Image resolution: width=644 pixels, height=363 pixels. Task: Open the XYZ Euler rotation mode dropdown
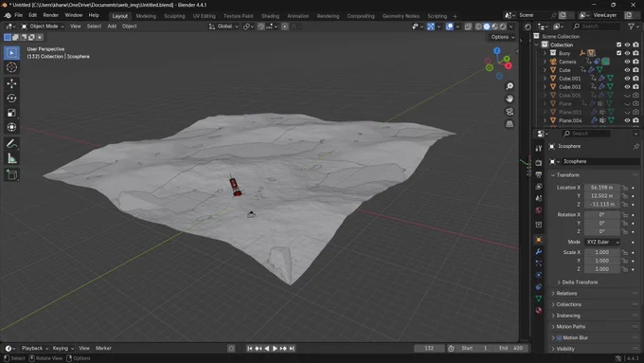coord(602,242)
